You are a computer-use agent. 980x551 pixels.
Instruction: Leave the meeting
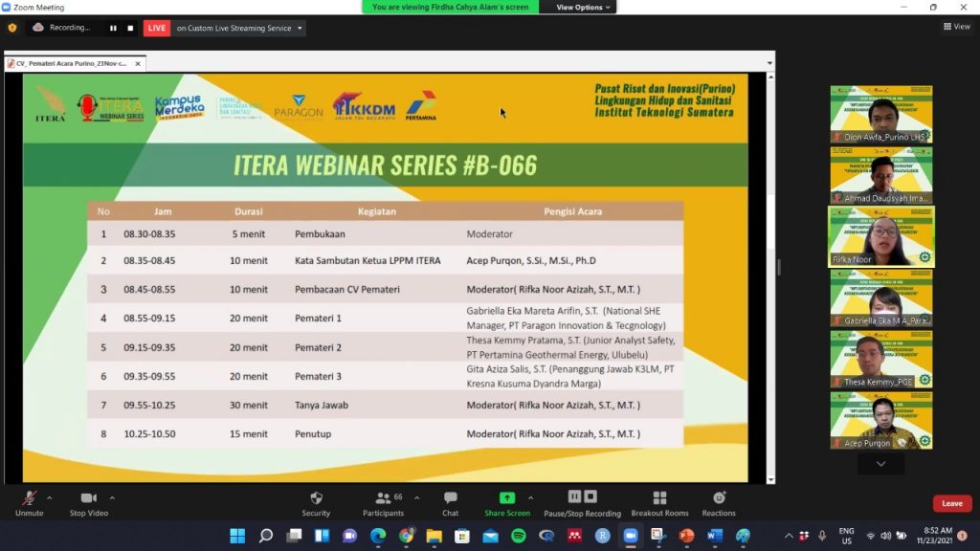[x=952, y=503]
